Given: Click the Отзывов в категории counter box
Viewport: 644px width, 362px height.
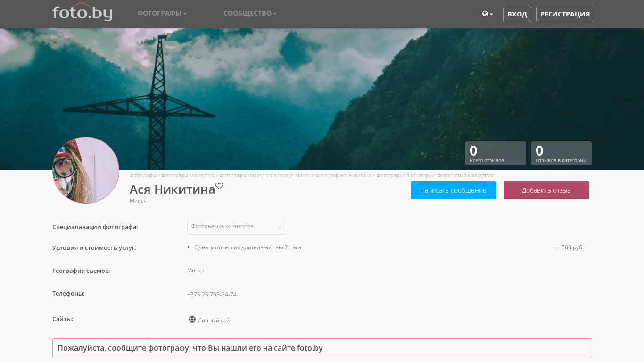Looking at the screenshot, I should point(561,153).
